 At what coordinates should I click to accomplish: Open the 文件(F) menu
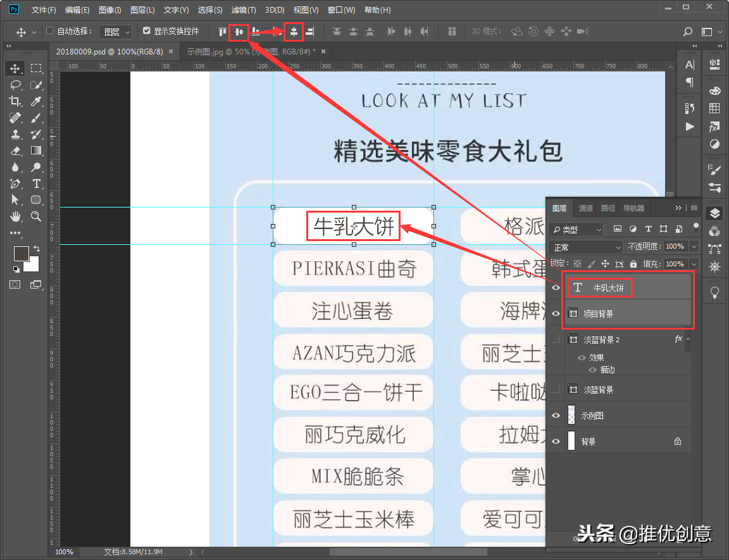point(44,9)
